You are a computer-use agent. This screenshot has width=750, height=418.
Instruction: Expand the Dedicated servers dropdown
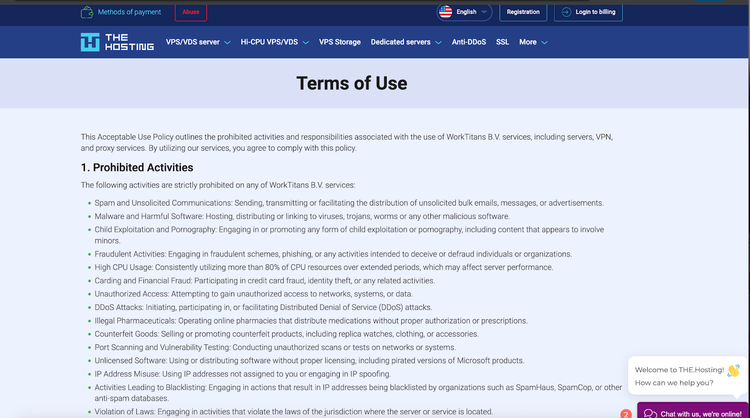click(405, 42)
